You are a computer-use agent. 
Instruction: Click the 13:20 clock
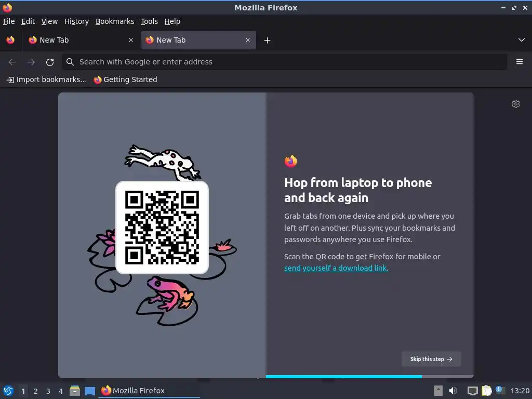pyautogui.click(x=520, y=391)
